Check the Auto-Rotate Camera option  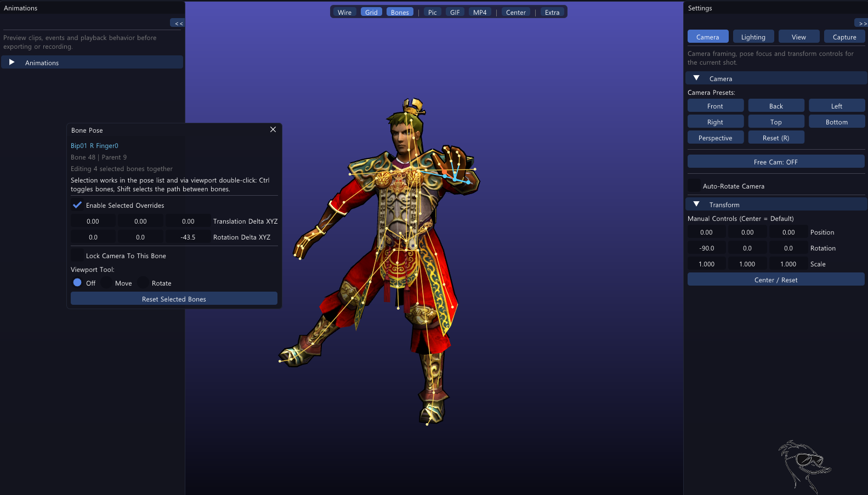[x=694, y=186]
